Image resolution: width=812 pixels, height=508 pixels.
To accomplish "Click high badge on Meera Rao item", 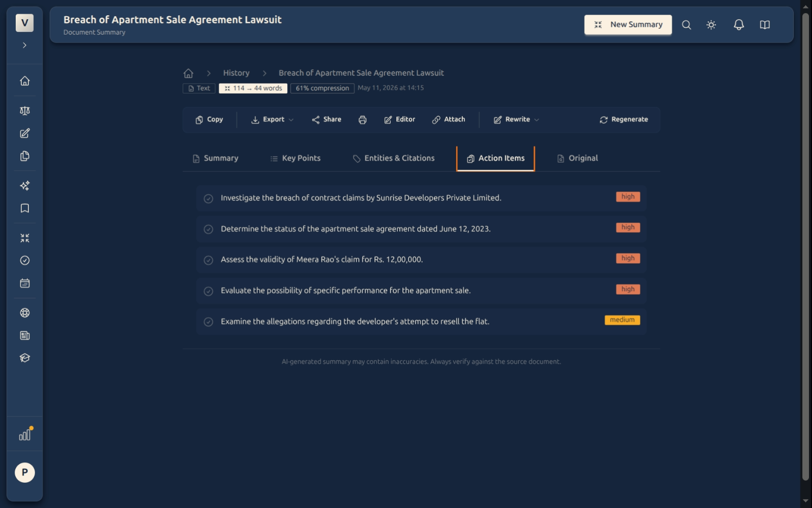I will tap(628, 258).
